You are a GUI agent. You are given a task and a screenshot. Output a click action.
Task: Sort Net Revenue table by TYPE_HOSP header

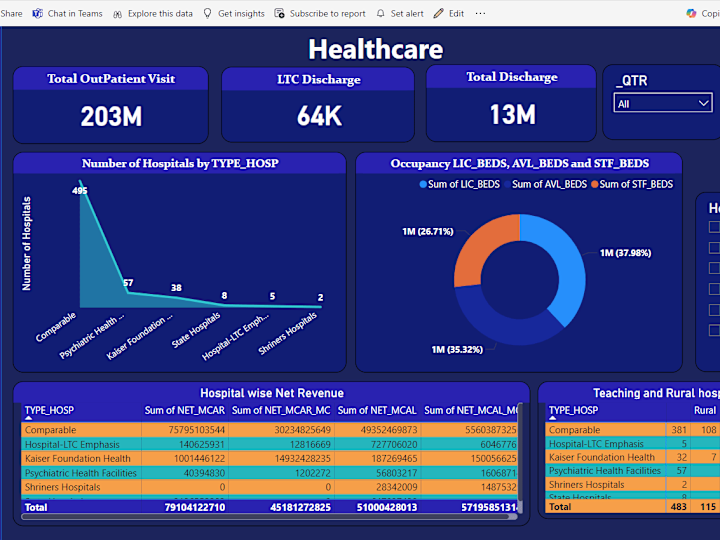coord(49,410)
